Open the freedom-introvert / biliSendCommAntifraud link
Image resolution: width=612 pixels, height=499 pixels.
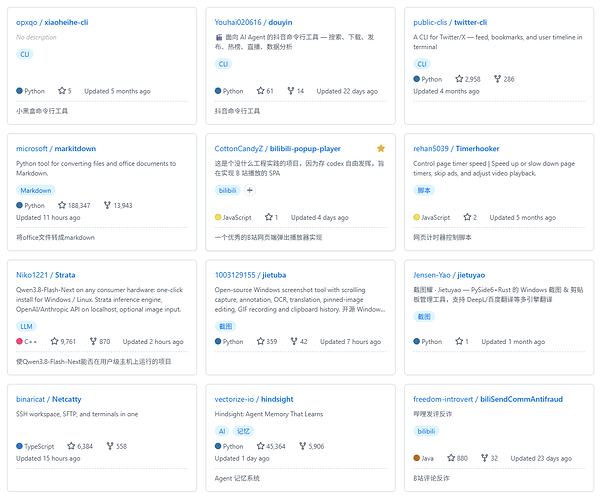(x=488, y=399)
